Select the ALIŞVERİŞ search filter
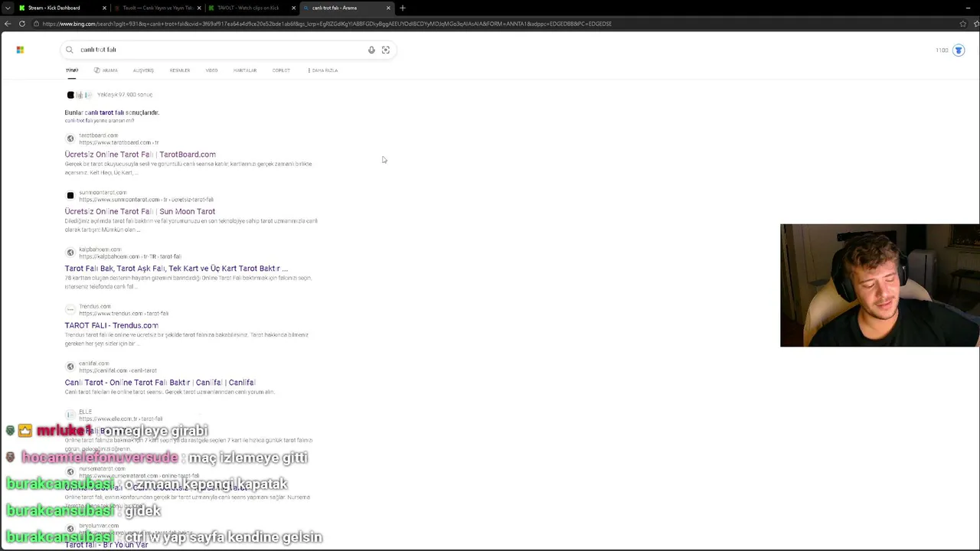This screenshot has width=980, height=551. (x=143, y=70)
